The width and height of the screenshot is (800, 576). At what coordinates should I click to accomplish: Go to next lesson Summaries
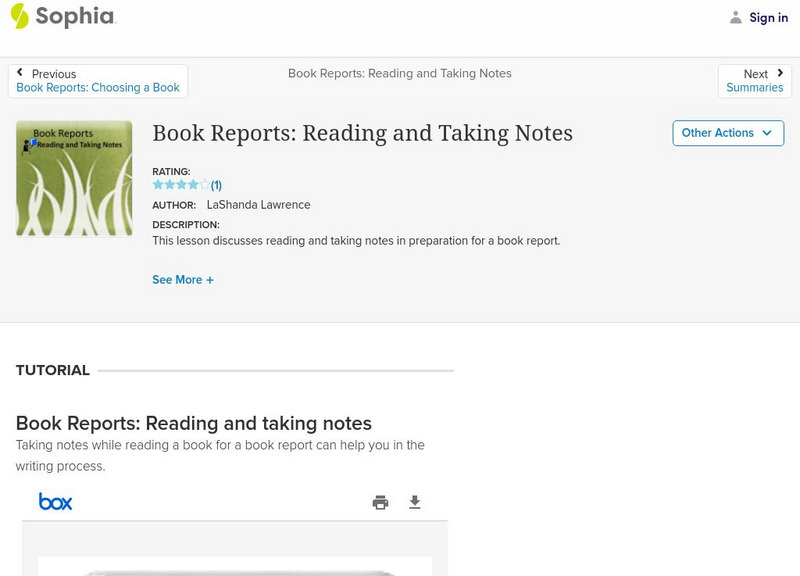pyautogui.click(x=755, y=88)
